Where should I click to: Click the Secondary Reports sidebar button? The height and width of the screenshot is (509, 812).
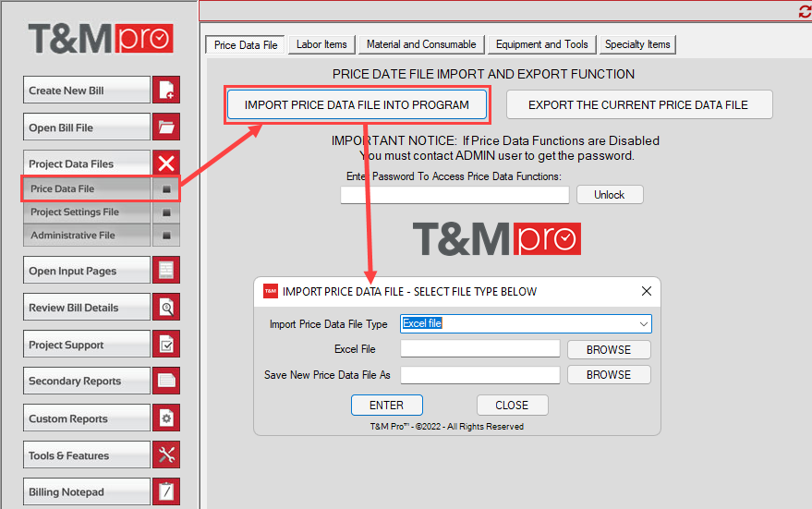(x=87, y=381)
